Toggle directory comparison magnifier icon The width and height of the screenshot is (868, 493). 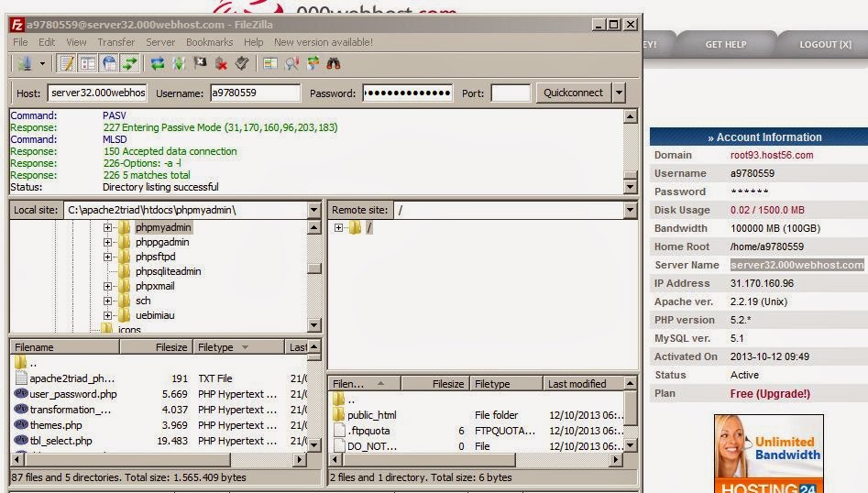[291, 63]
